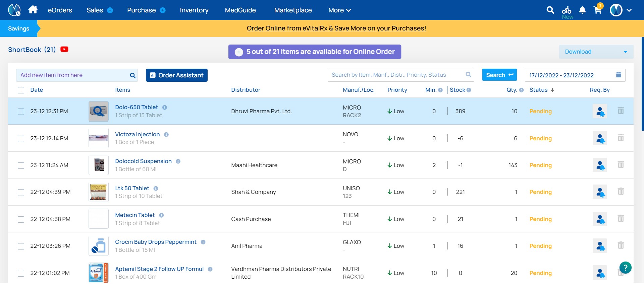Open the help question mark bubble
The width and height of the screenshot is (644, 286).
(625, 268)
